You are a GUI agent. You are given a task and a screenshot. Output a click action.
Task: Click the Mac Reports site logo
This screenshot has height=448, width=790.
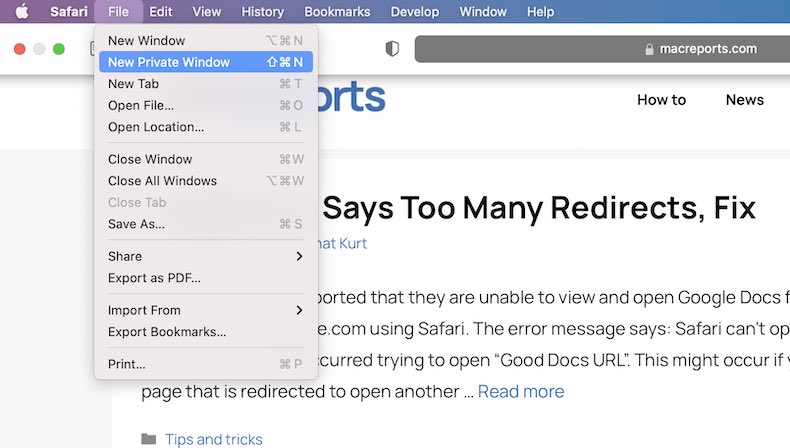(x=352, y=97)
